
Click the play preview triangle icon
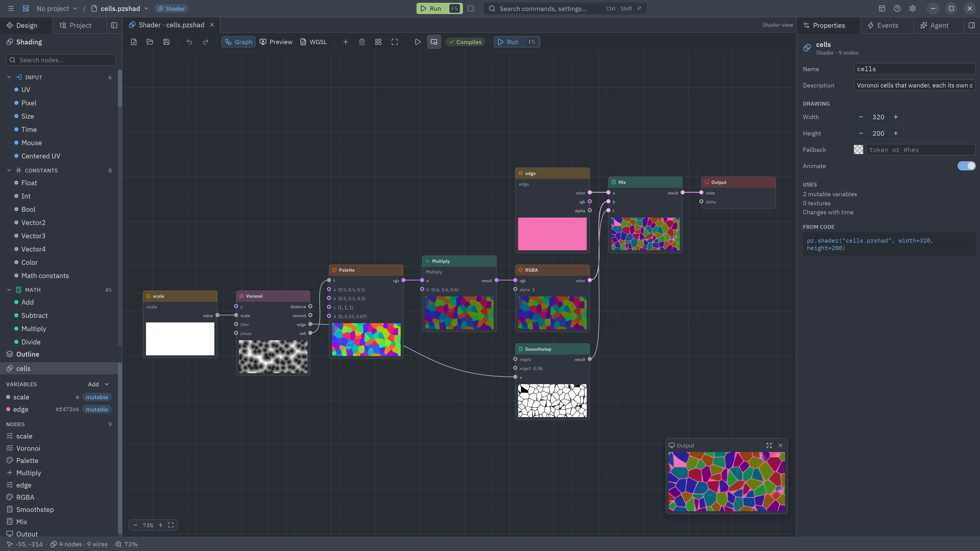point(417,42)
